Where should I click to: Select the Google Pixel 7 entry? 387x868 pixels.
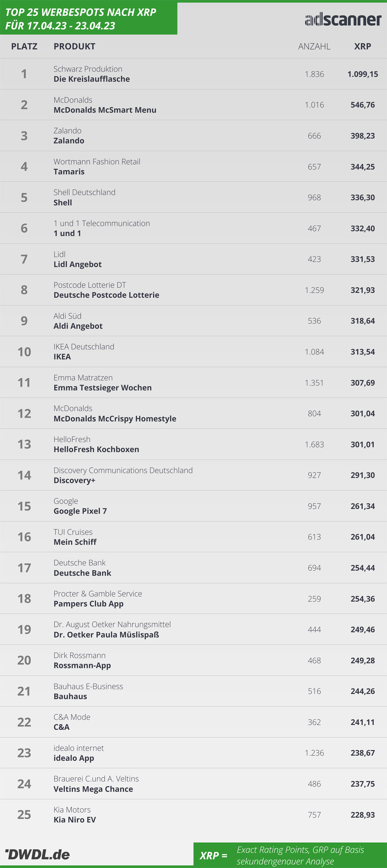pyautogui.click(x=80, y=511)
